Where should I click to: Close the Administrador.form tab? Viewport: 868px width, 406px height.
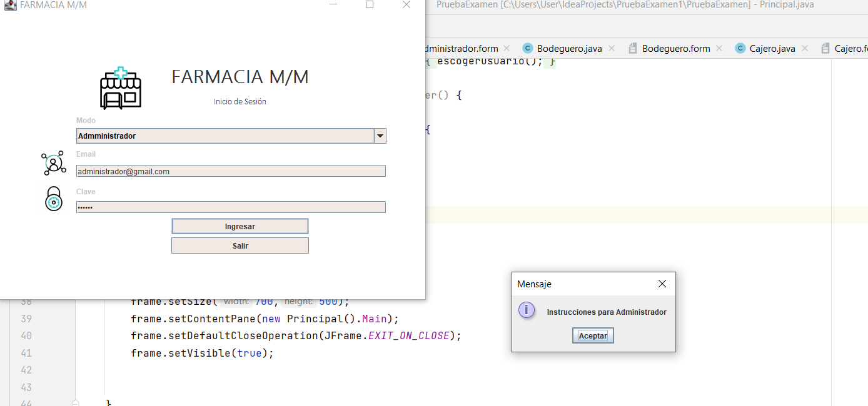click(x=507, y=48)
